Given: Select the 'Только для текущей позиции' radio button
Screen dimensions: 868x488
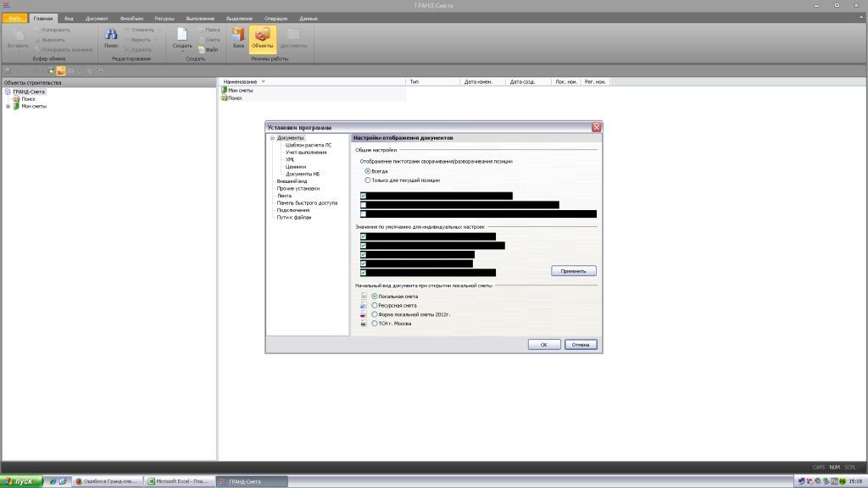Looking at the screenshot, I should pyautogui.click(x=368, y=180).
